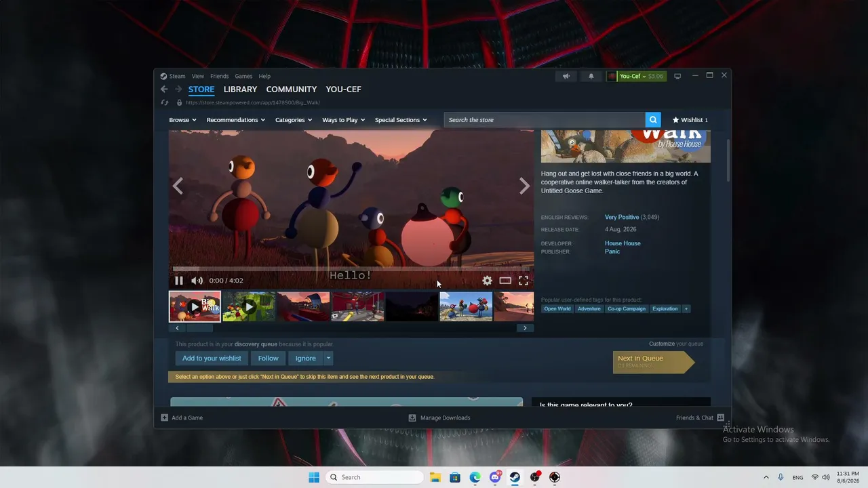Screen dimensions: 868x488
Task: Click the Steam icon in the taskbar
Action: pyautogui.click(x=515, y=477)
